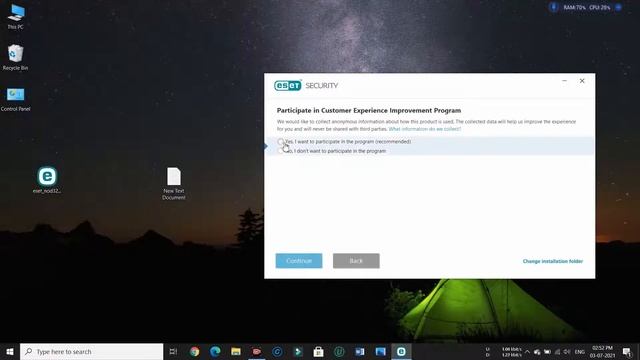
Task: Click the taskbar search box
Action: click(91, 351)
